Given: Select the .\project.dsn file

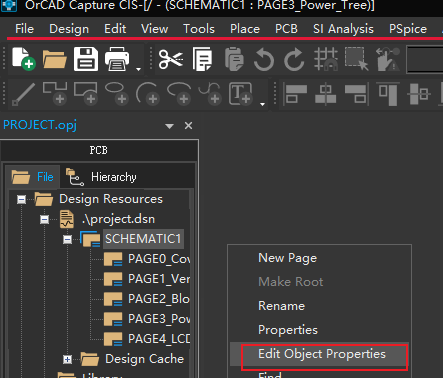Looking at the screenshot, I should point(118,219).
